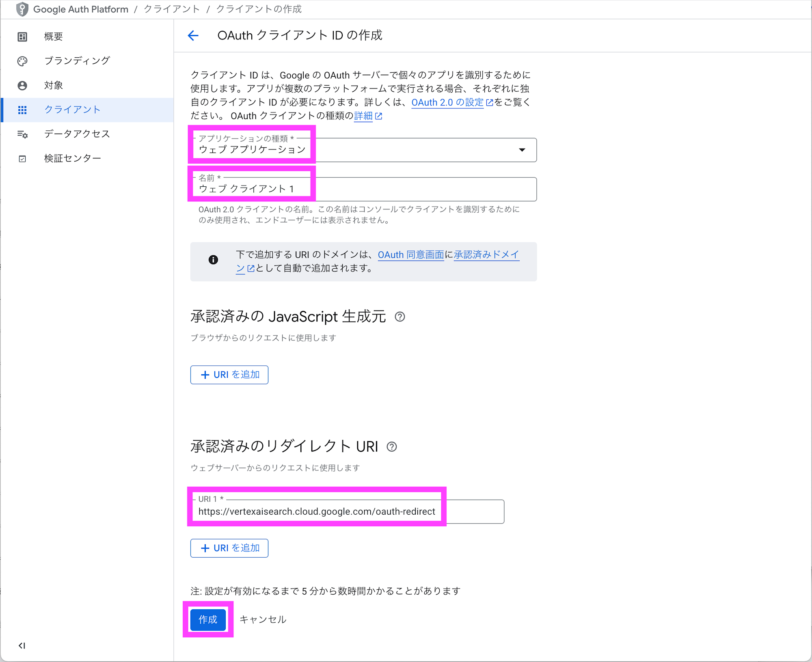
Task: Click the note 注: 設定が有効になるまで 5 分
Action: pos(325,591)
